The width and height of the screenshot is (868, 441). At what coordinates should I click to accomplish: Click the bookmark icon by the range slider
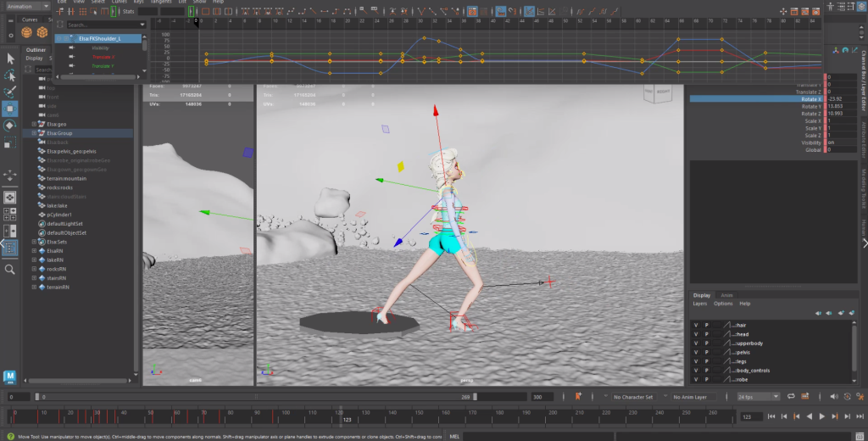578,396
